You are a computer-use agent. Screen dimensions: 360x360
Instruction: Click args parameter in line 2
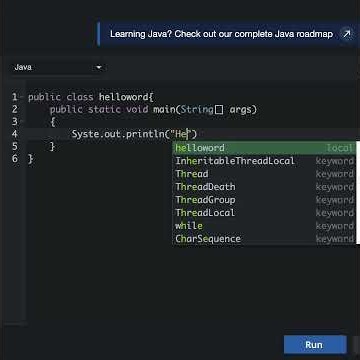pyautogui.click(x=240, y=109)
